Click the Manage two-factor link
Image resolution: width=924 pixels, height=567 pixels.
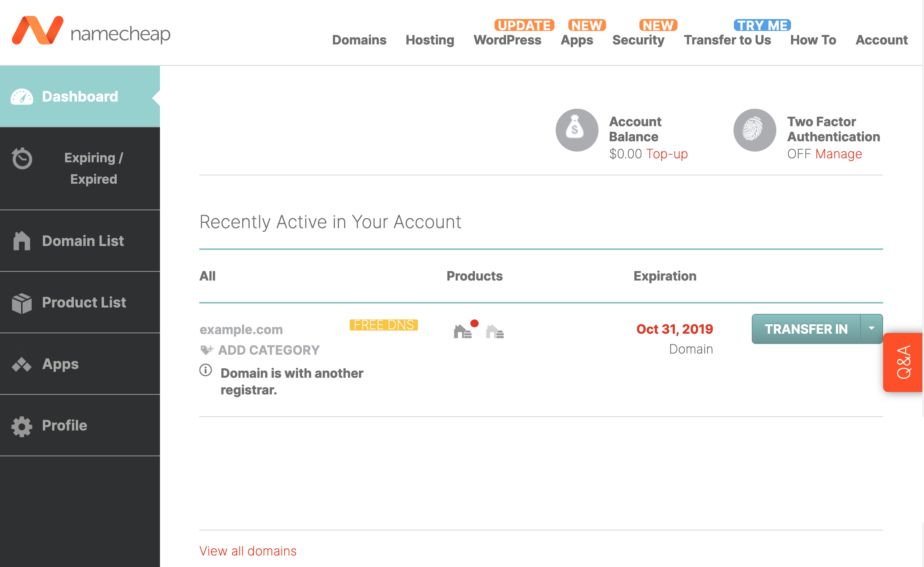point(839,154)
